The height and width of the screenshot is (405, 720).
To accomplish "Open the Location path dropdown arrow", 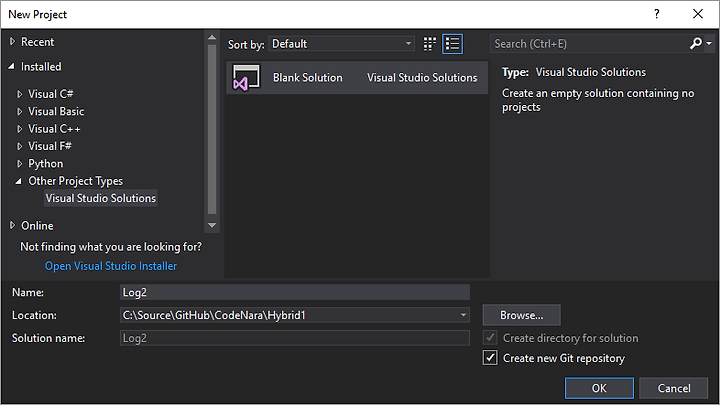I will 463,315.
